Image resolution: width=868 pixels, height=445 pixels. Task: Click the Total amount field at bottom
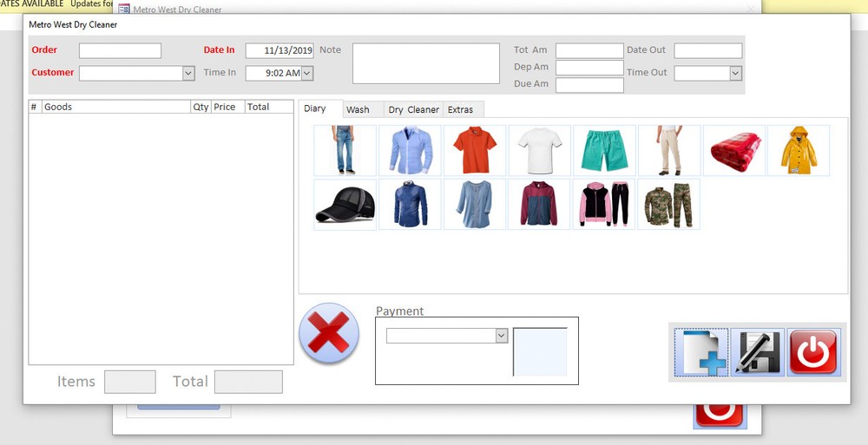[x=248, y=382]
